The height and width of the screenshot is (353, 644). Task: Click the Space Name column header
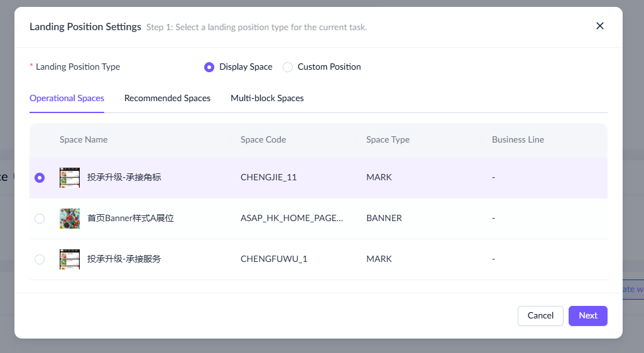point(84,140)
